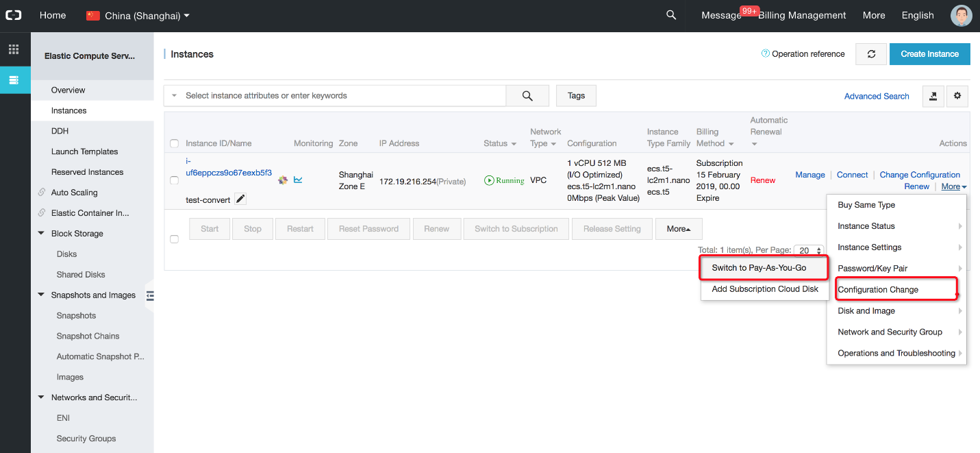Tick the checkbox for test-convert instance row
Viewport: 980px width, 453px height.
pos(174,180)
